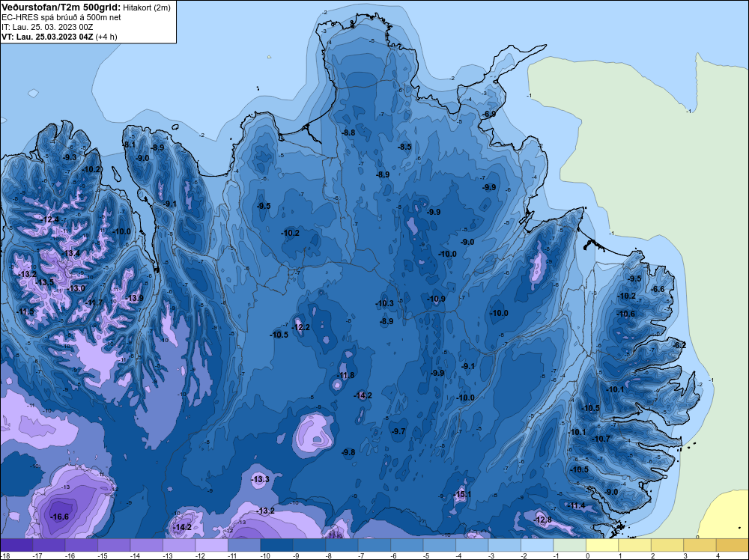Select the -13.3 temperature value

click(x=261, y=479)
